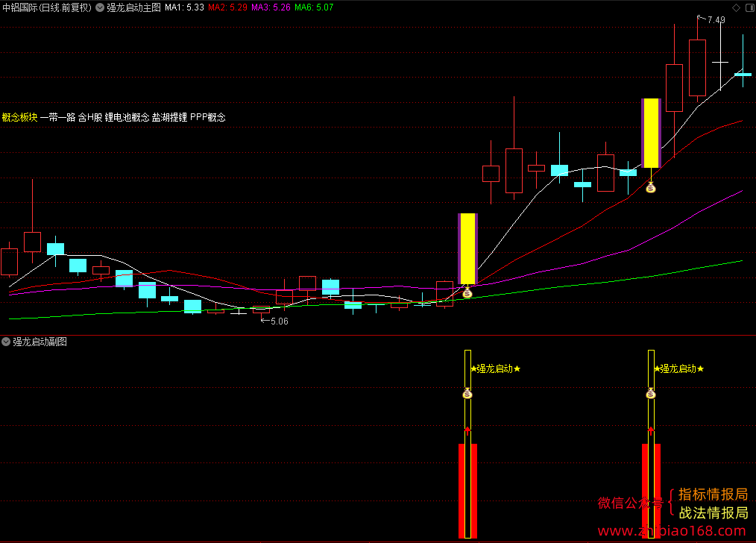756x543 pixels.
Task: Open the sub chart indicator dropdown 强龙启动副图
Action: 6,342
